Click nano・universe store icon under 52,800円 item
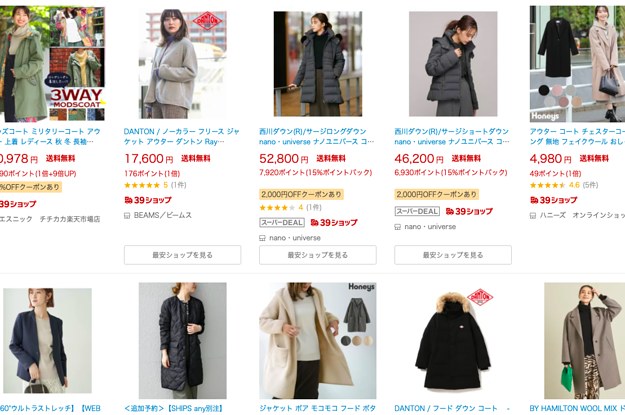 tap(262, 238)
